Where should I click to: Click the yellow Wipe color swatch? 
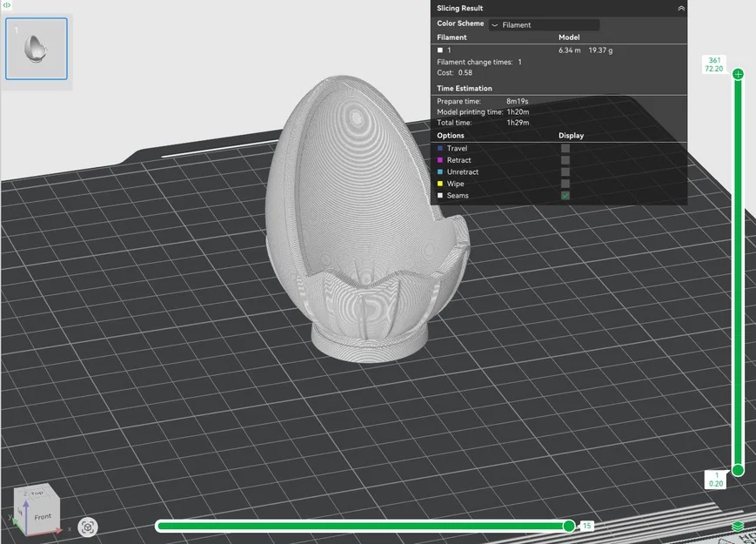pos(439,184)
